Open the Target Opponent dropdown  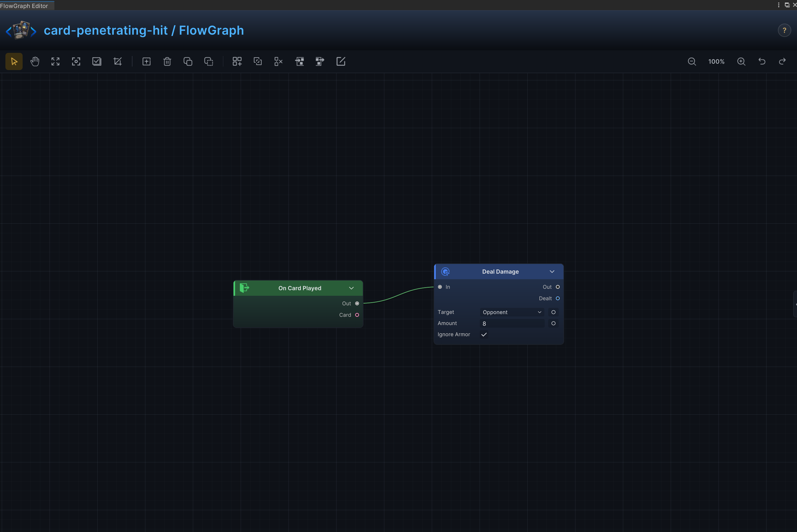[512, 312]
